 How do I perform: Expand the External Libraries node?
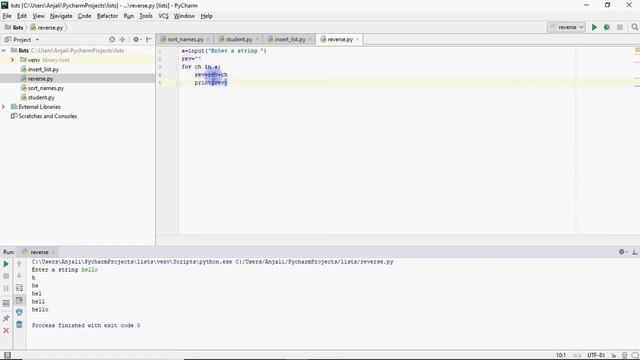[4, 107]
